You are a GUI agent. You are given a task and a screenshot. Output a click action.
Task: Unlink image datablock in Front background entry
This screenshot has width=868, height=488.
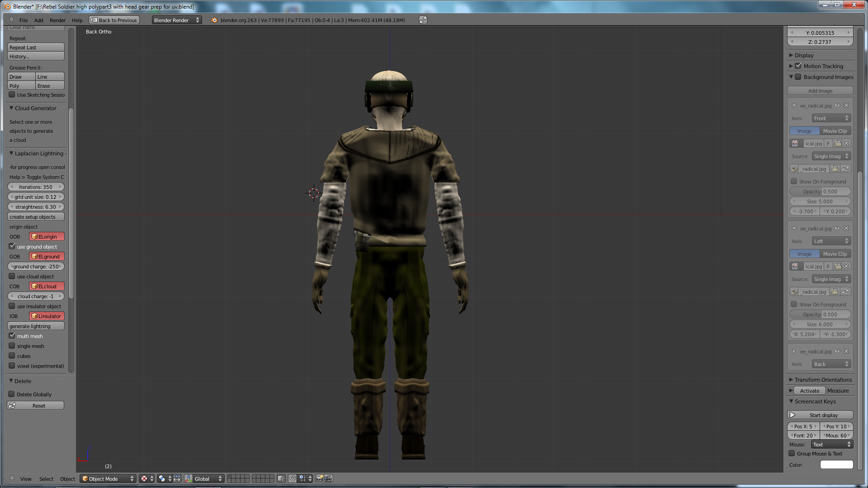(x=846, y=143)
